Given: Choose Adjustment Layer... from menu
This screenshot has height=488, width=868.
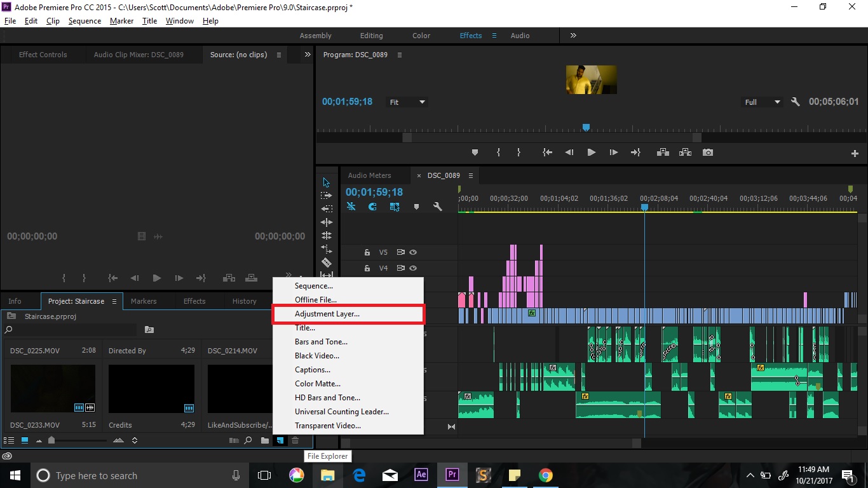Looking at the screenshot, I should [x=348, y=314].
